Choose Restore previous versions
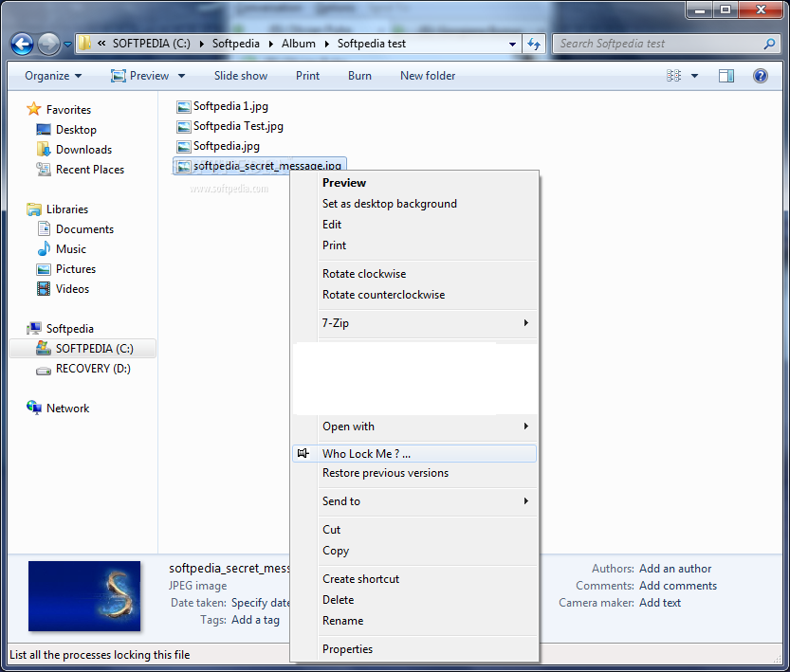 pyautogui.click(x=385, y=473)
